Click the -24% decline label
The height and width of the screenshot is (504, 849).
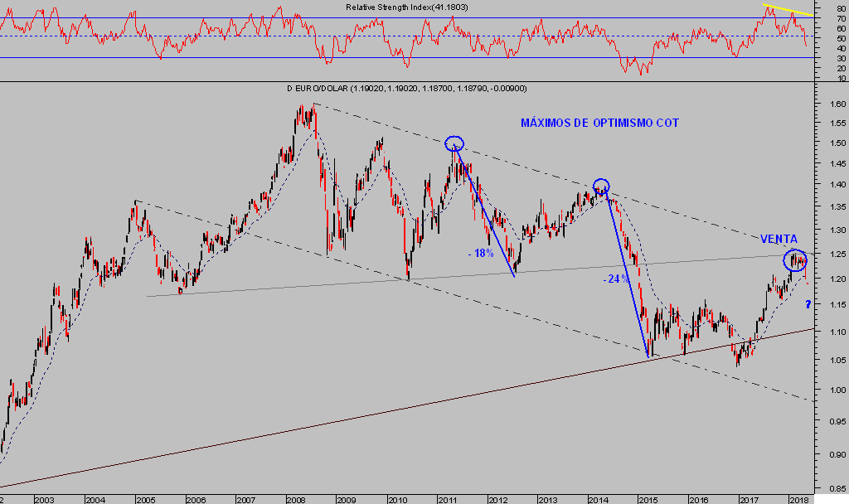[615, 279]
